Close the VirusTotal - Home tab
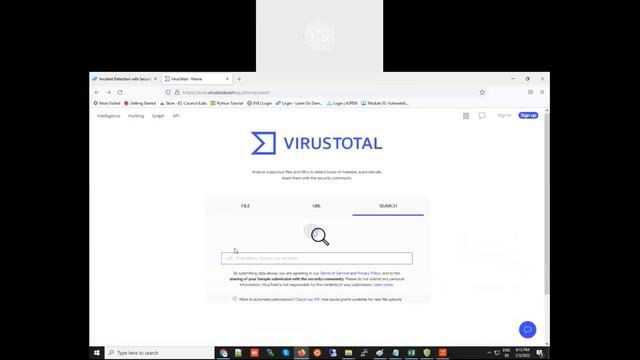The height and width of the screenshot is (360, 640). 227,79
